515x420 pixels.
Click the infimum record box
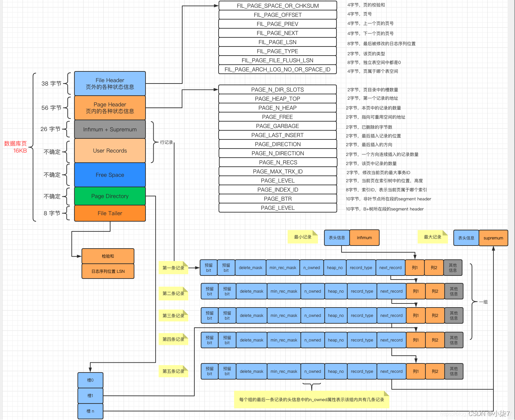(364, 237)
